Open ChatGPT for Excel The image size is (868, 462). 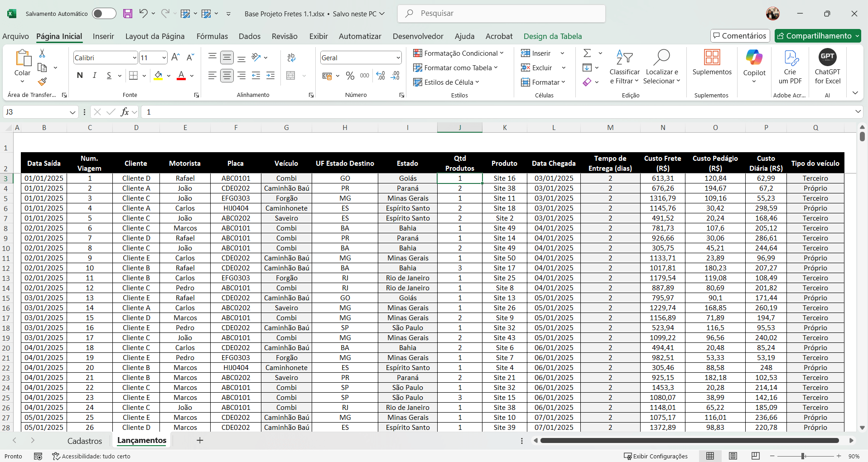point(827,67)
